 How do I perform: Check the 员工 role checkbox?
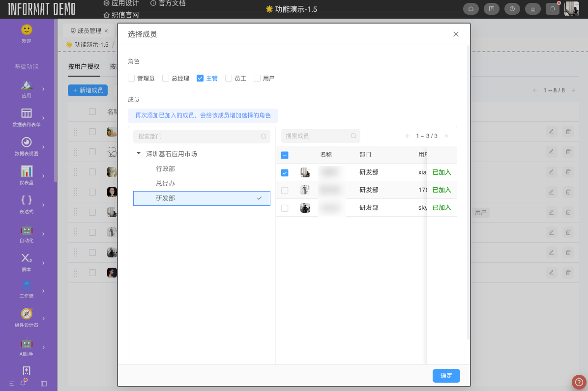click(228, 78)
